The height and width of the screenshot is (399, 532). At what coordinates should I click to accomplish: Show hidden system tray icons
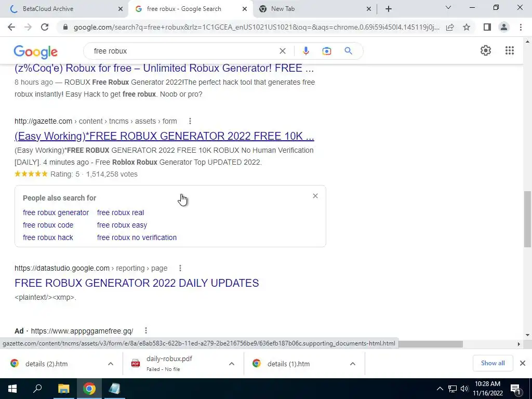[x=440, y=389]
